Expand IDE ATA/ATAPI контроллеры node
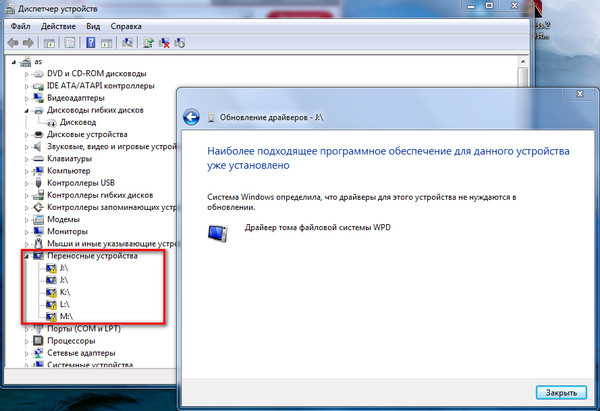This screenshot has width=600, height=411. click(26, 86)
